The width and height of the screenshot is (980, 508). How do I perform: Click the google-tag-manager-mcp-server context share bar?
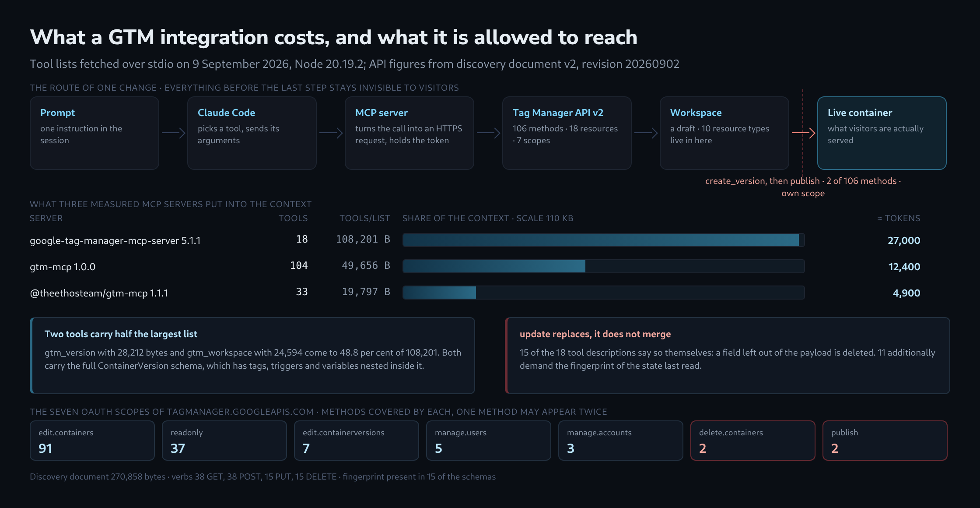(x=603, y=240)
